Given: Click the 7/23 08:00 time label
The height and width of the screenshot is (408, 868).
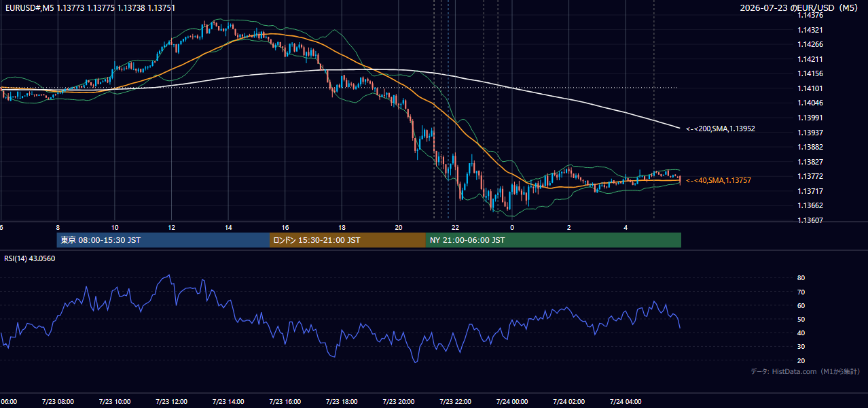Looking at the screenshot, I should coord(58,402).
